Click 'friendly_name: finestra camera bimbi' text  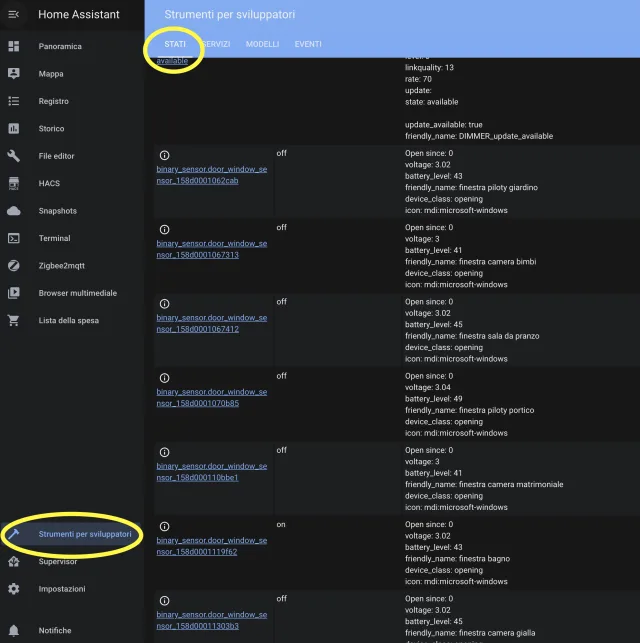coord(471,262)
